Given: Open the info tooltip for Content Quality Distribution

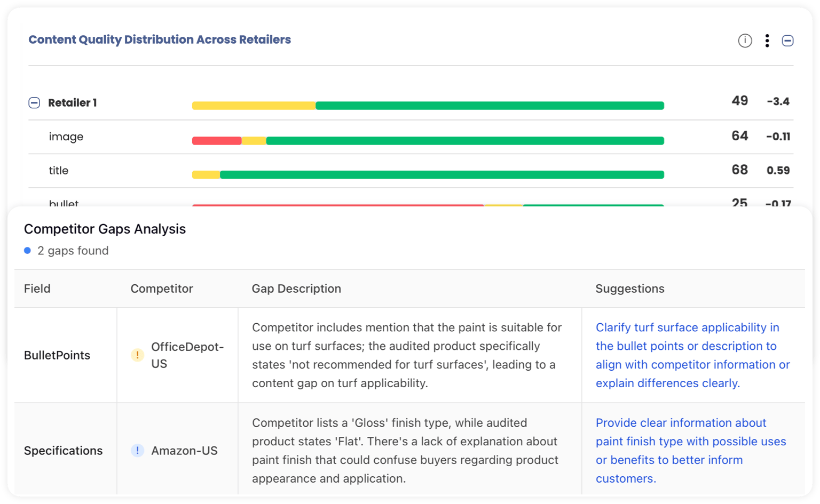Looking at the screenshot, I should click(x=745, y=40).
